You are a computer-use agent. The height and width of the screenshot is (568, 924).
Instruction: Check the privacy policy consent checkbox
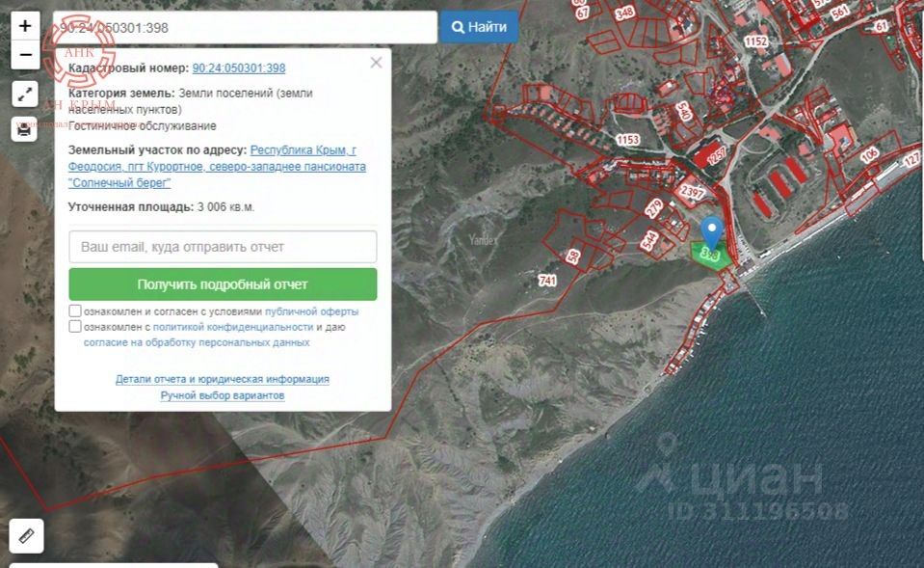click(x=75, y=326)
